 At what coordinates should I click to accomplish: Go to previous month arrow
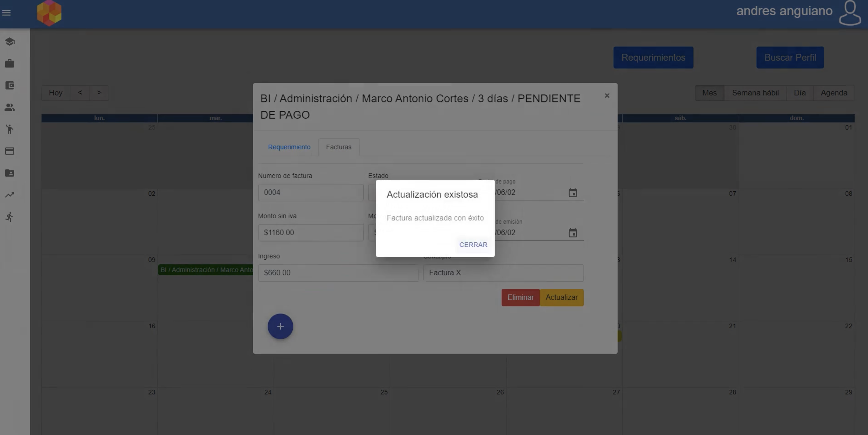(80, 93)
